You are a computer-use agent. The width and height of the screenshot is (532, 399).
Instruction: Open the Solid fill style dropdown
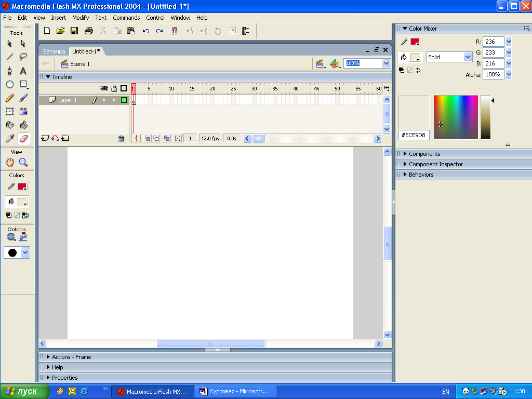(x=468, y=57)
